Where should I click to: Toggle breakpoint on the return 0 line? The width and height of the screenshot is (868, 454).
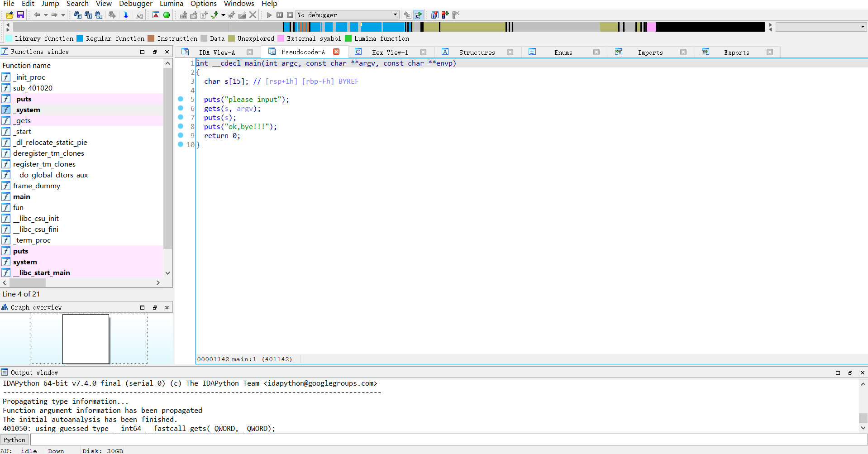(x=181, y=135)
